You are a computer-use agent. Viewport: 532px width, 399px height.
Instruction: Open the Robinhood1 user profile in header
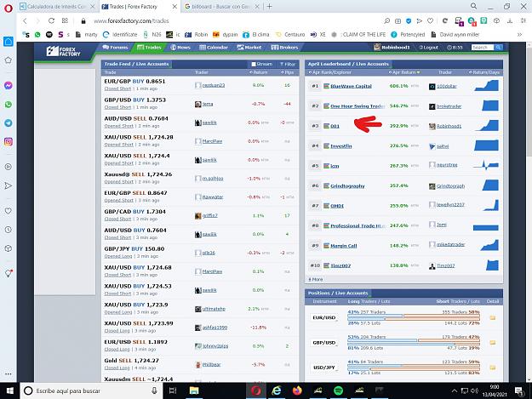pos(392,48)
